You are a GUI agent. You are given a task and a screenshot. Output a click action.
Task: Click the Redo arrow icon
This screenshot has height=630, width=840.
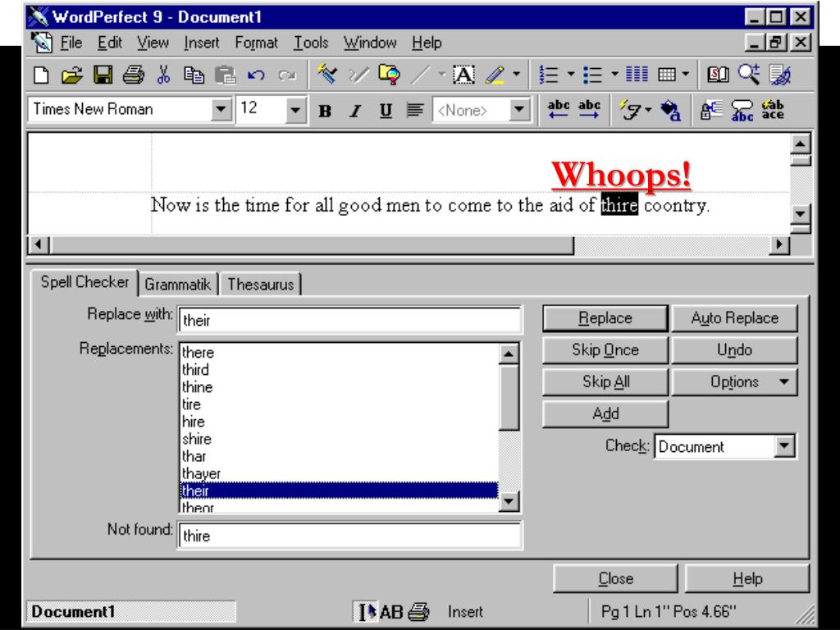(287, 75)
